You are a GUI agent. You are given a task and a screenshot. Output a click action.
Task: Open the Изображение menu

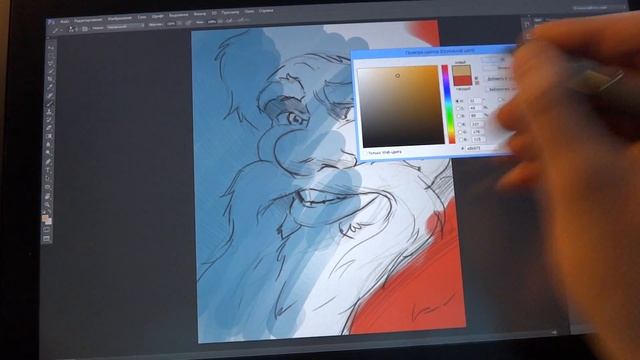120,18
